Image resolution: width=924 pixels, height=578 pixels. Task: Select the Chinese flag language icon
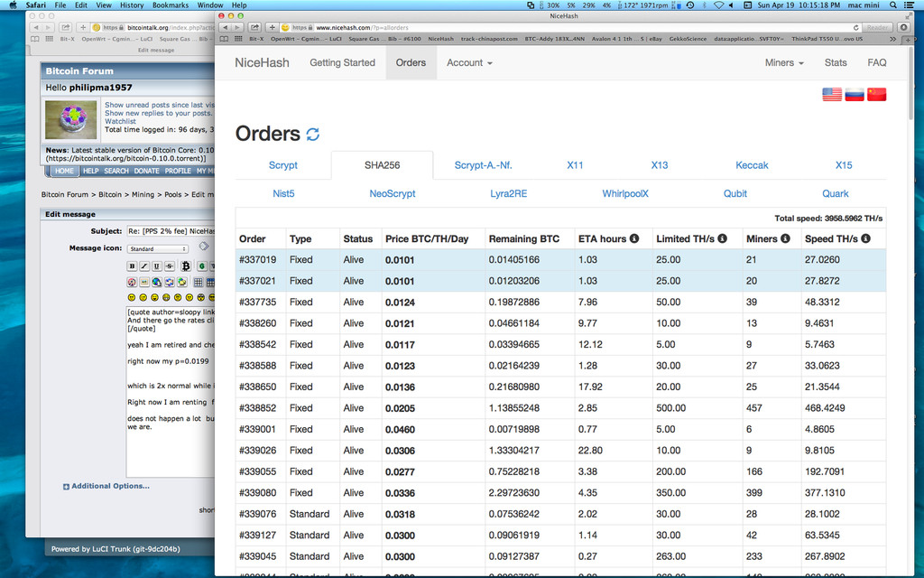877,94
